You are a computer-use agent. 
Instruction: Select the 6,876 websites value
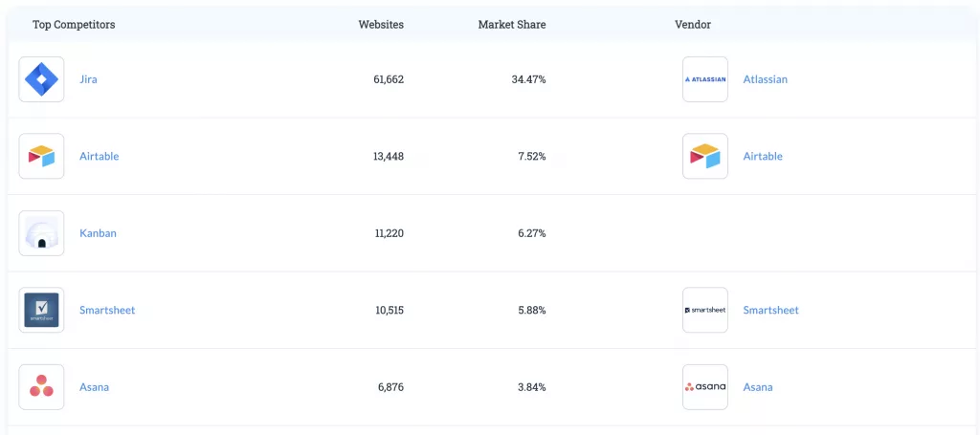(390, 387)
